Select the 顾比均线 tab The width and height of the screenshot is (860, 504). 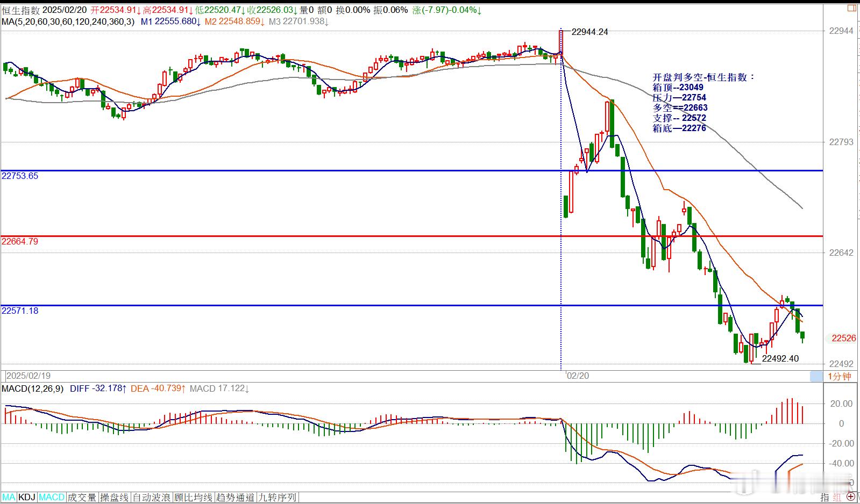(194, 498)
